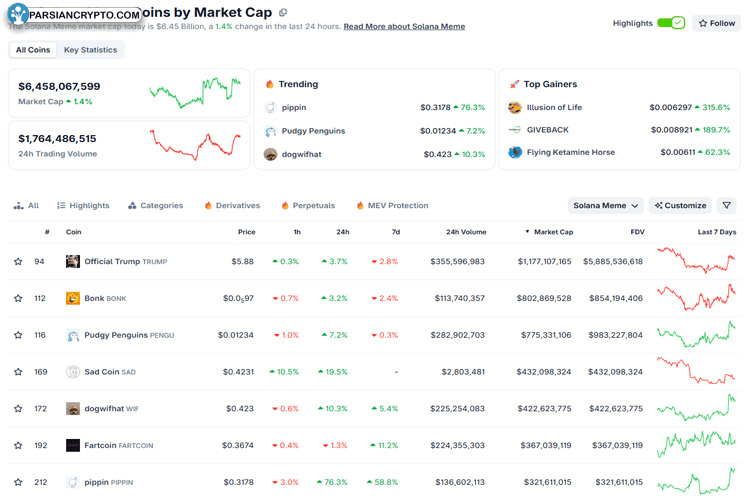Select the Highlights list tab

pyautogui.click(x=83, y=205)
